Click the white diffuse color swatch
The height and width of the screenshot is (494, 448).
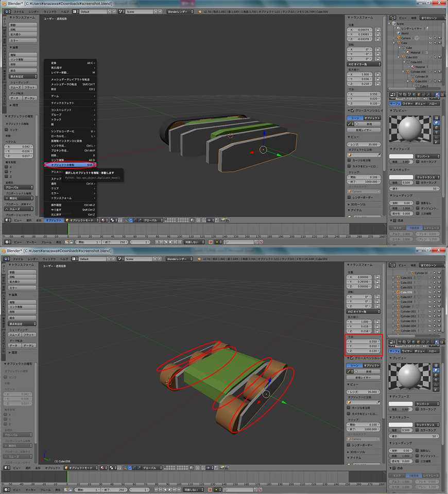[x=401, y=157]
